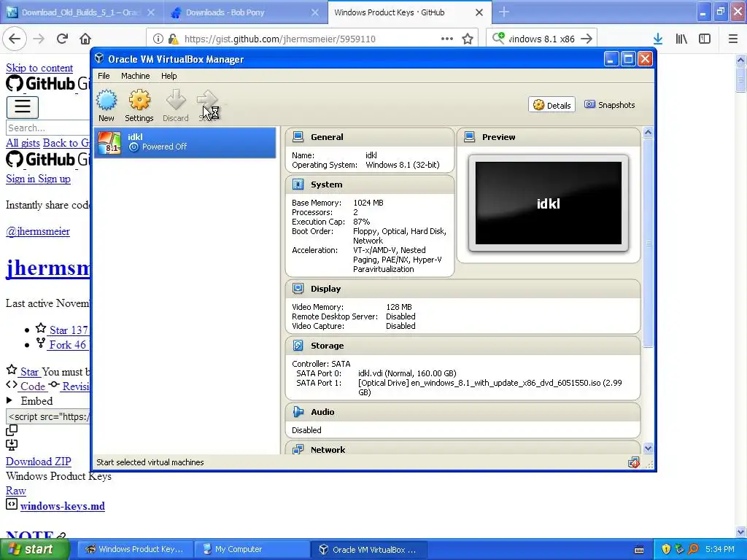Screen dimensions: 747x560
Task: Click the Display section header icon
Action: (298, 289)
